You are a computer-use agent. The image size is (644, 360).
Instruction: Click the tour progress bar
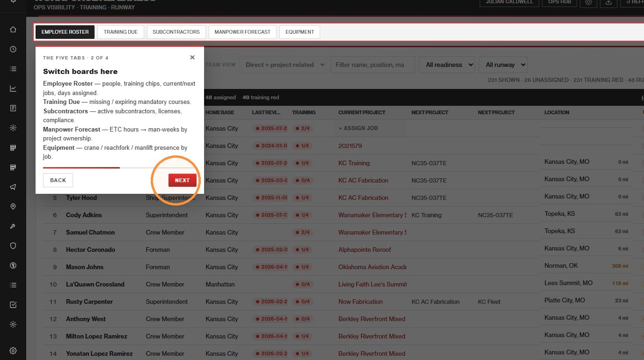click(x=120, y=167)
